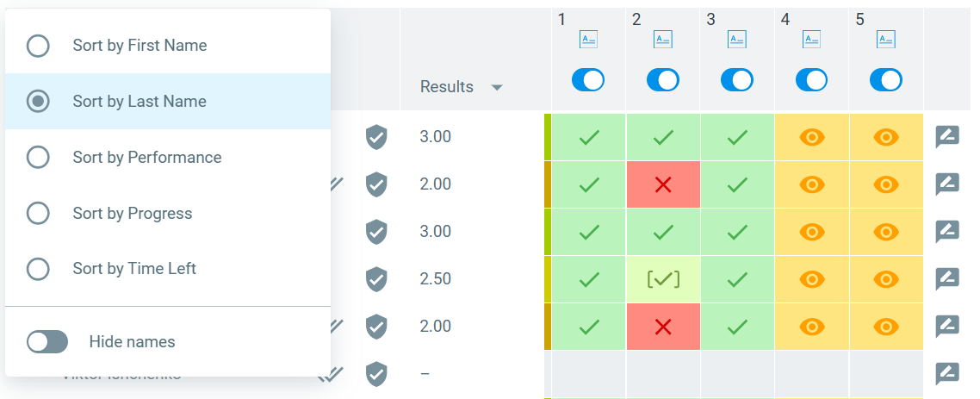
Task: Click question 5 document icon
Action: pos(886,39)
